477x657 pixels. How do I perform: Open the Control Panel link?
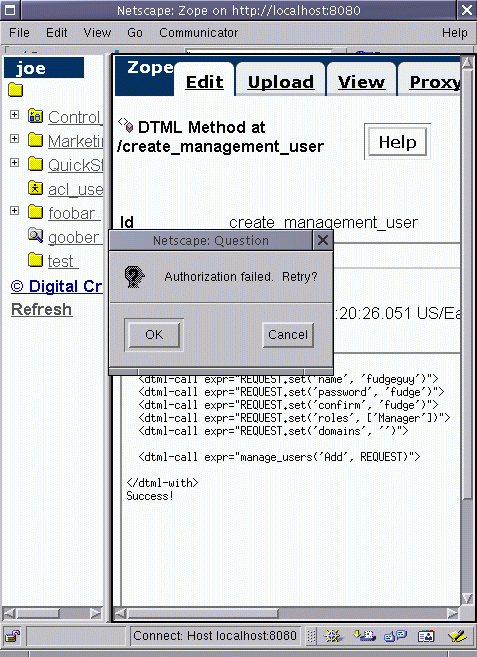[x=75, y=117]
